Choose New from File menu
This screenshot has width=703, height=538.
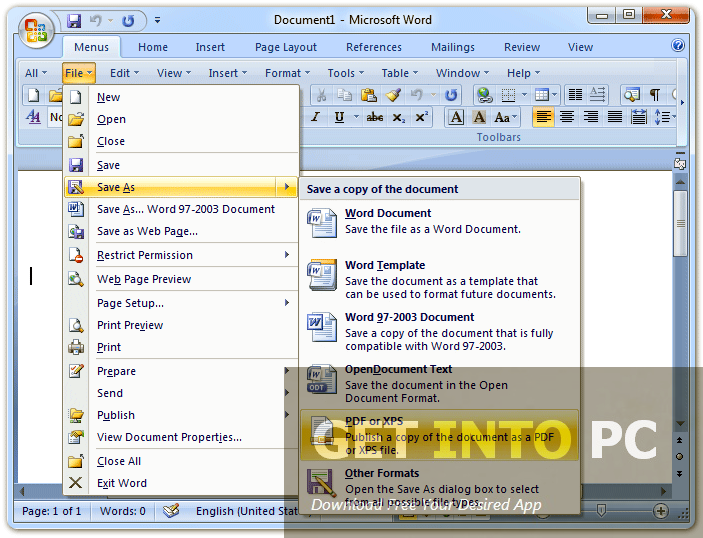[182, 97]
